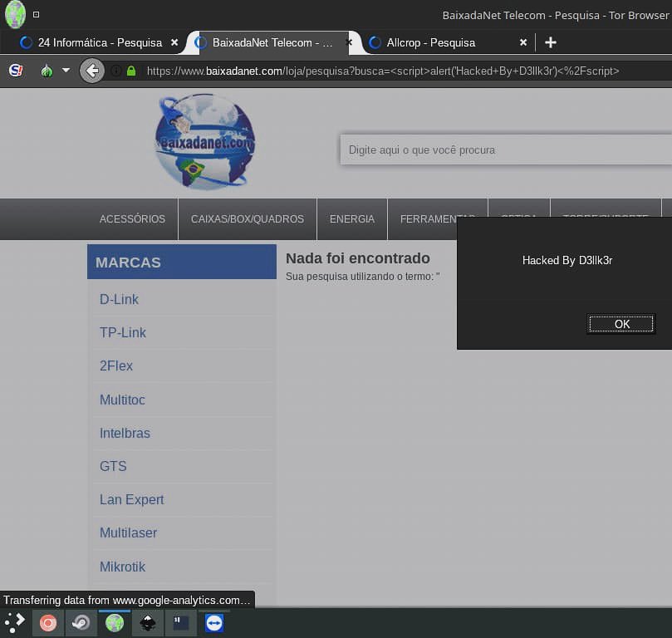This screenshot has width=672, height=638.
Task: Click the browser back arrow button
Action: click(x=92, y=71)
